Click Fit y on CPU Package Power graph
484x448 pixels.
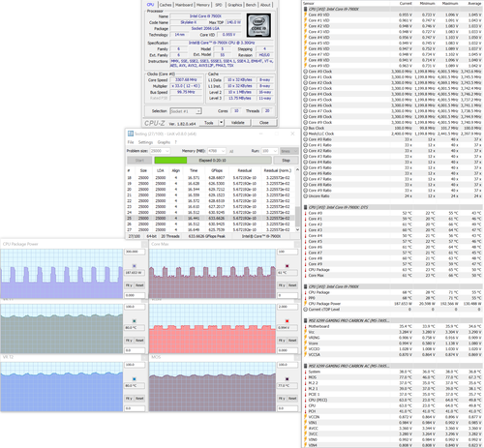(129, 285)
